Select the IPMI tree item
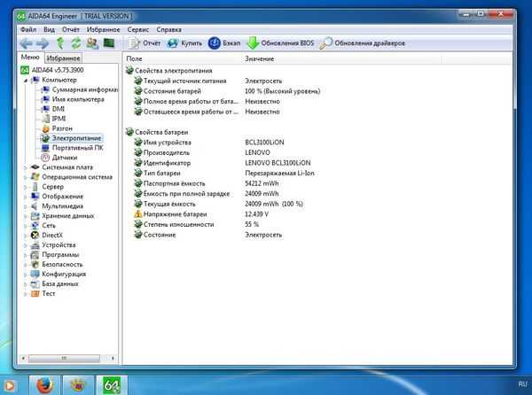 59,119
